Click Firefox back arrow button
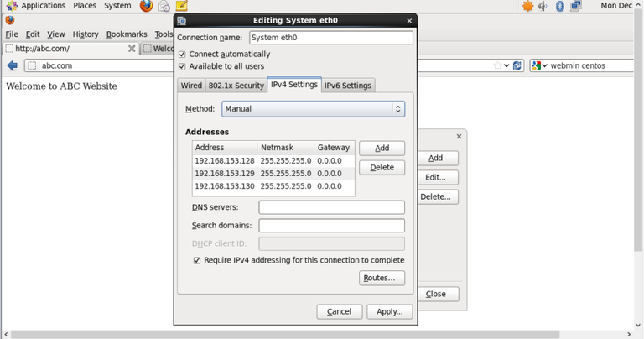Viewport: 644px width, 339px height. tap(13, 65)
